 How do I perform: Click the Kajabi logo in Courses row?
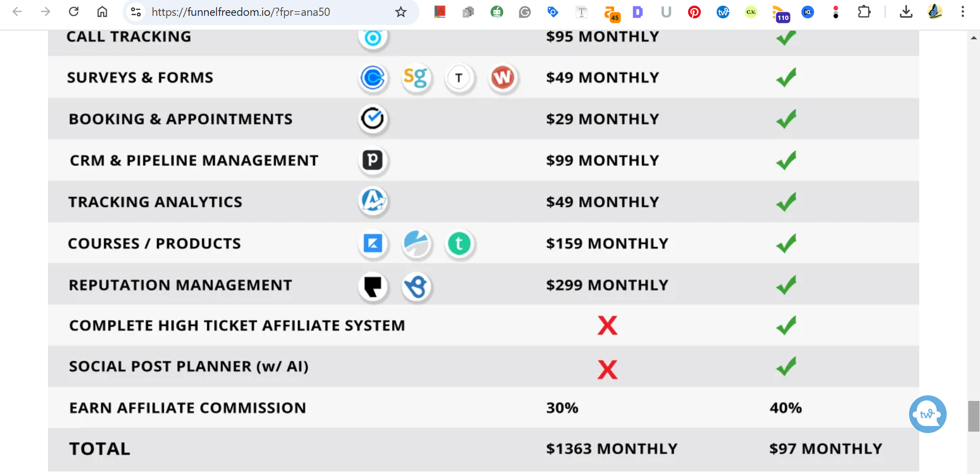373,244
